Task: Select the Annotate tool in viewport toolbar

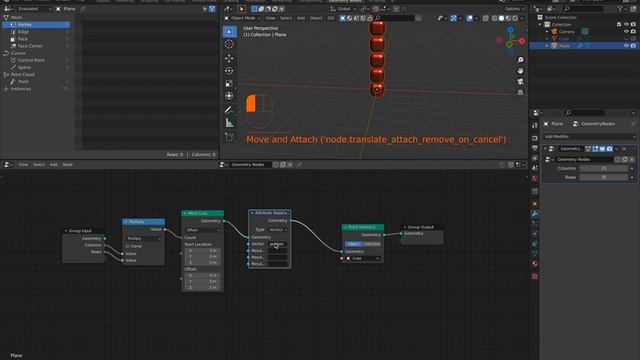Action: click(229, 110)
